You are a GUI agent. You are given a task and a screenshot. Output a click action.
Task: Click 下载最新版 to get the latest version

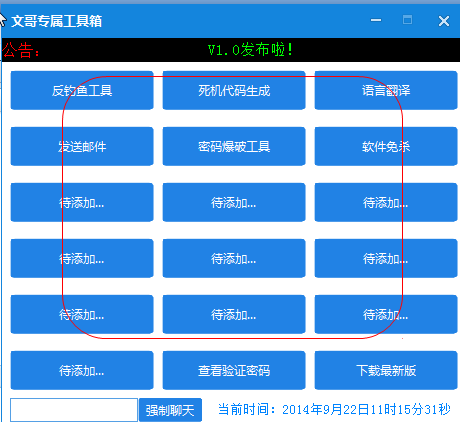[386, 370]
